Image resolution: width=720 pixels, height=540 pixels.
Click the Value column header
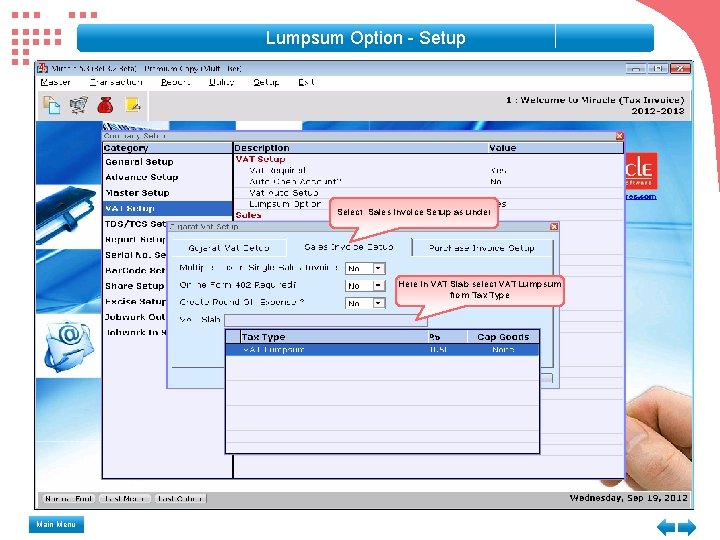point(556,148)
